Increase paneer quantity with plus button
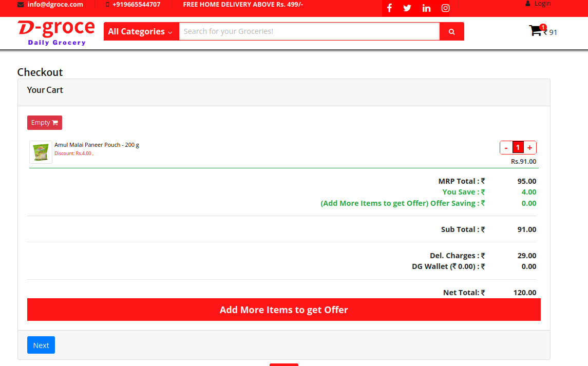 pos(529,148)
